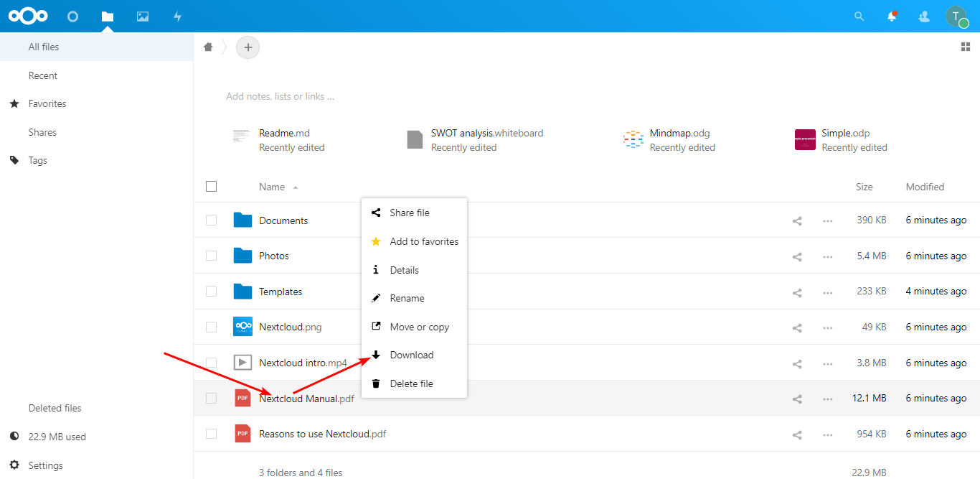Open Favorites in sidebar
Viewport: 980px width, 479px height.
(x=96, y=103)
